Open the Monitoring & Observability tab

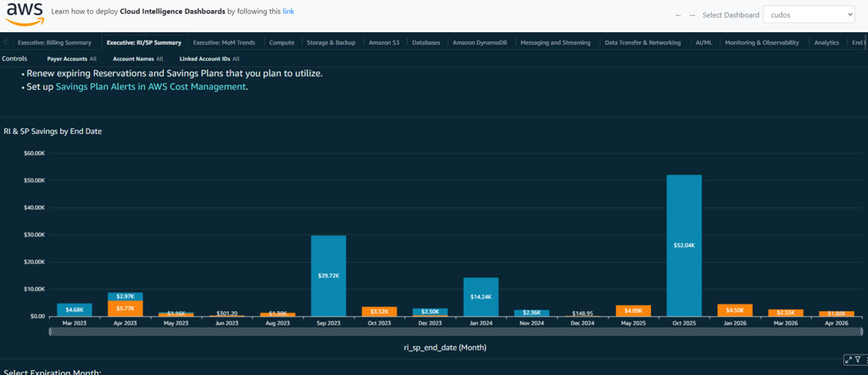pyautogui.click(x=764, y=42)
